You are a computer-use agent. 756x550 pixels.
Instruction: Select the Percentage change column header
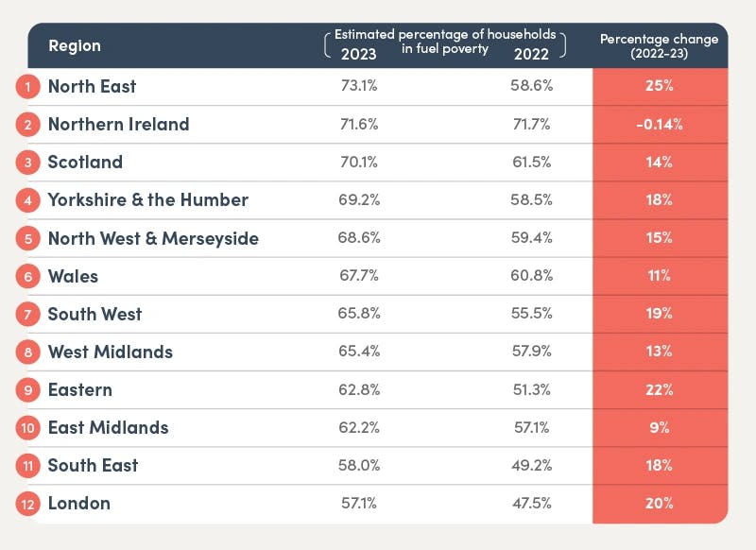pos(659,45)
